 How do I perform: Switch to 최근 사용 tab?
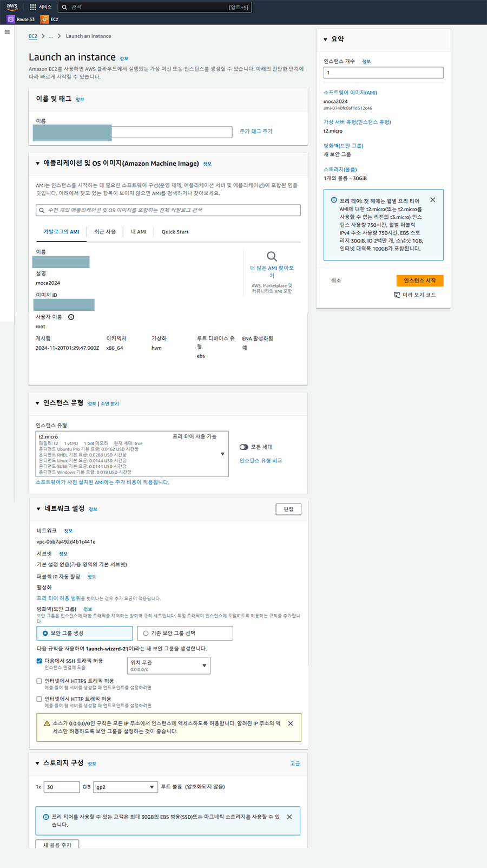[105, 232]
